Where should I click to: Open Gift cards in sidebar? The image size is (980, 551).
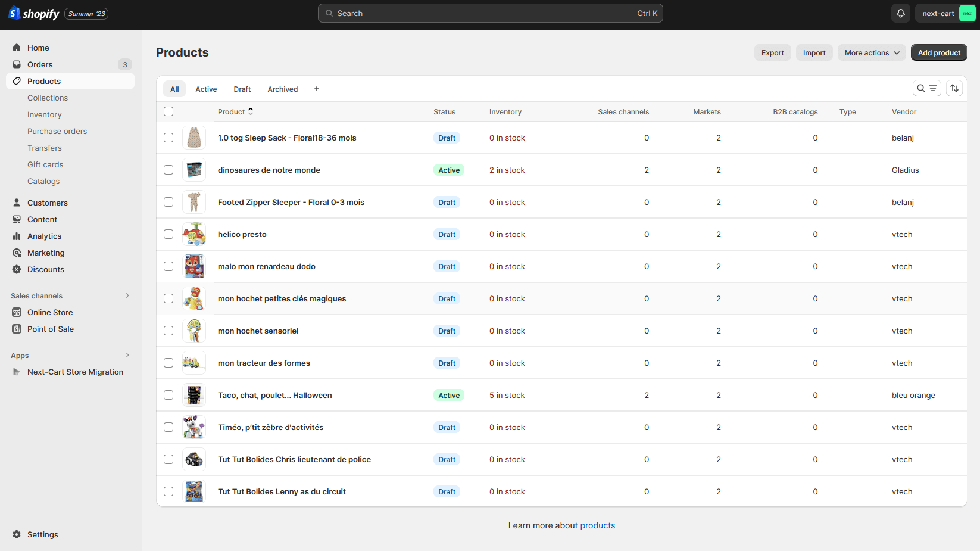[45, 164]
